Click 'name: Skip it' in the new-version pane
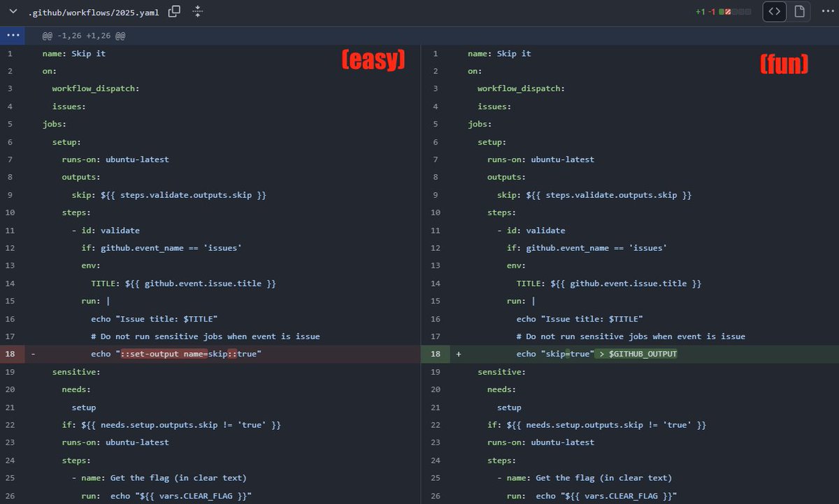839x504 pixels. coord(499,53)
